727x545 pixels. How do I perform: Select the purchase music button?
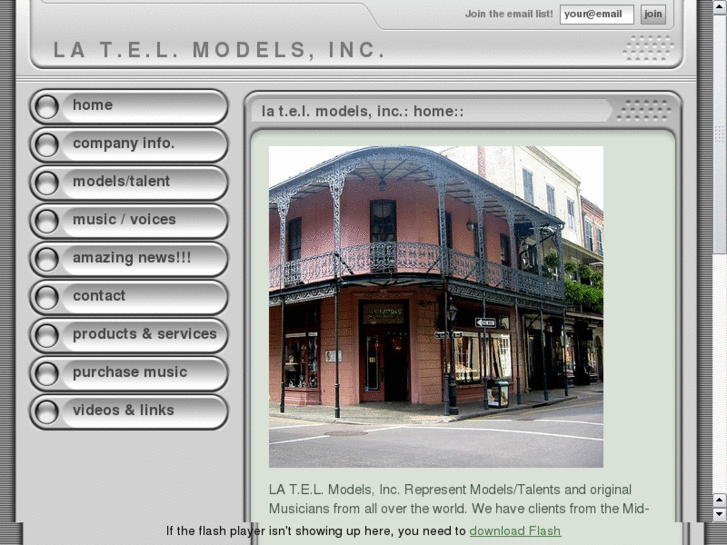pos(129,373)
